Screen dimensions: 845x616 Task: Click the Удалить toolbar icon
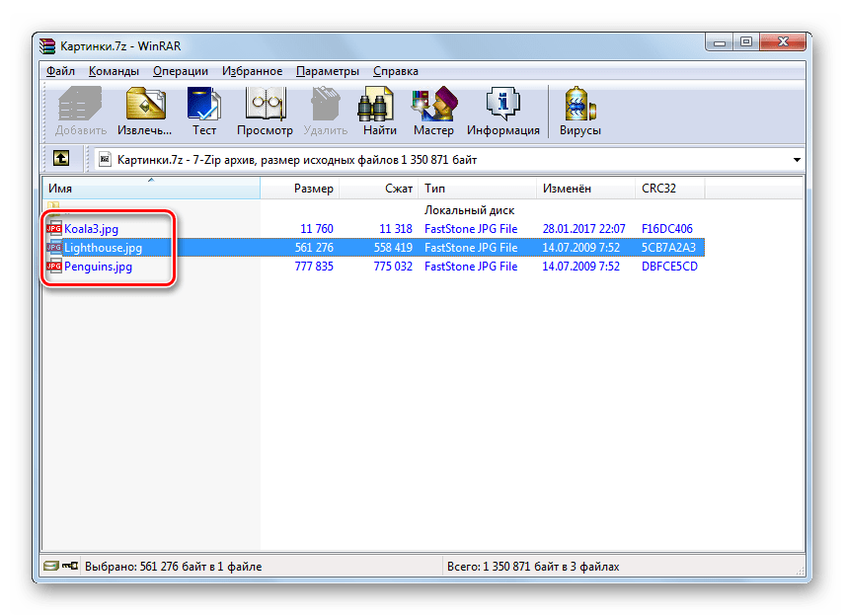(x=326, y=111)
